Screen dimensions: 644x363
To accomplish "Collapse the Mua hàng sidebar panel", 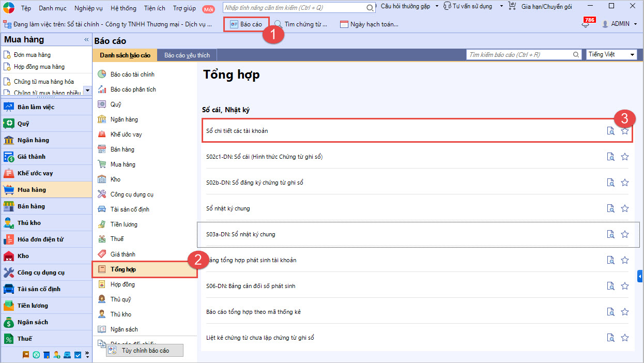I will click(86, 40).
